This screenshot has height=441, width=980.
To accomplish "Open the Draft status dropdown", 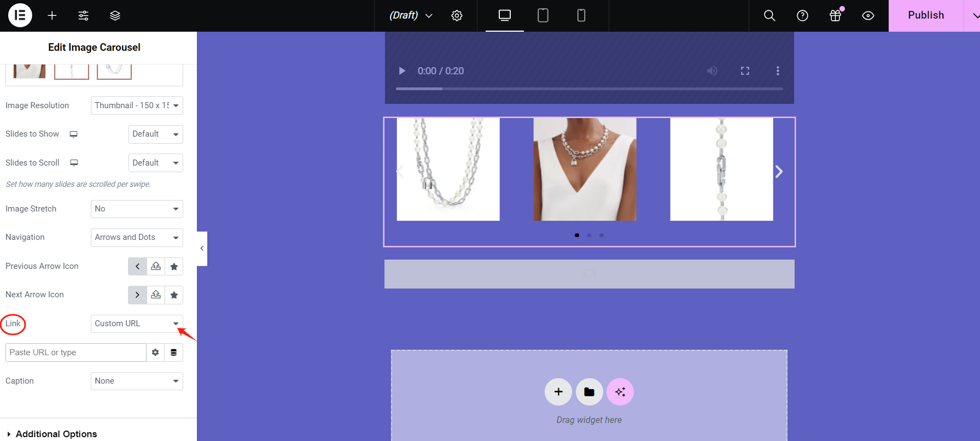I will coord(411,15).
